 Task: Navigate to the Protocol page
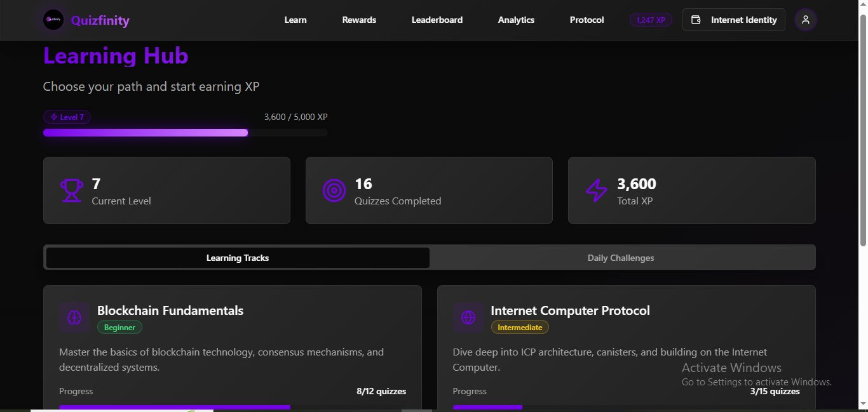[587, 20]
